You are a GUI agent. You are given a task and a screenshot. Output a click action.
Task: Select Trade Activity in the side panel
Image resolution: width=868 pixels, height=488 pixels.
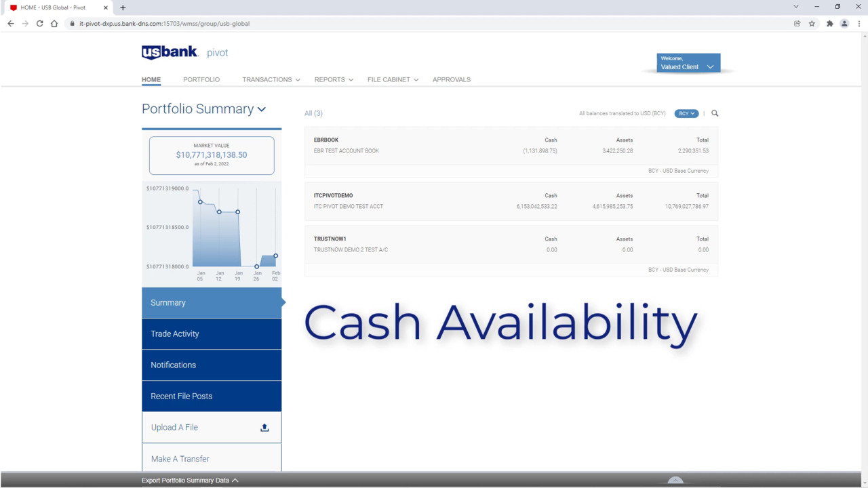[x=212, y=334]
